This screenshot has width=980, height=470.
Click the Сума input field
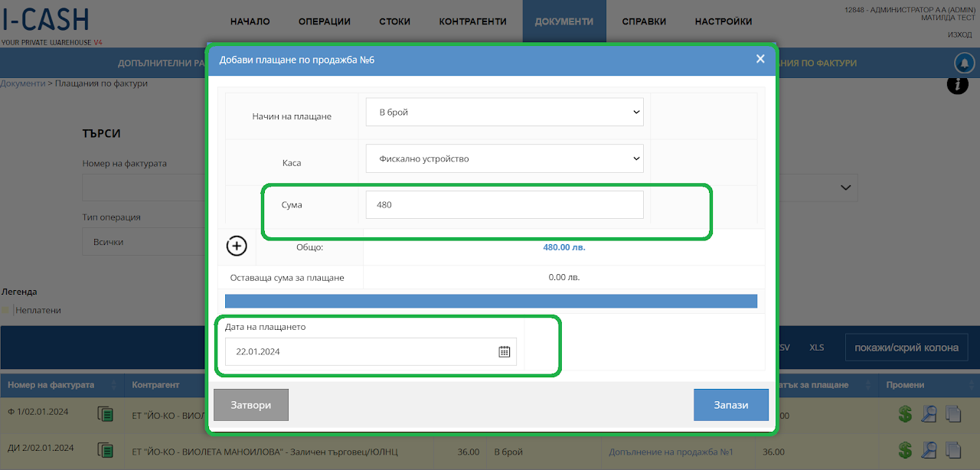tap(505, 205)
